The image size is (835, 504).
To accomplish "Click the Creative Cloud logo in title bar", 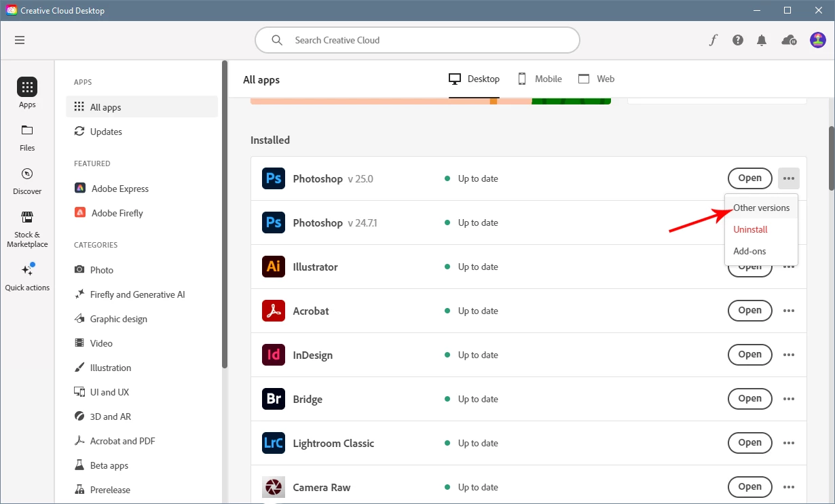I will pyautogui.click(x=12, y=11).
